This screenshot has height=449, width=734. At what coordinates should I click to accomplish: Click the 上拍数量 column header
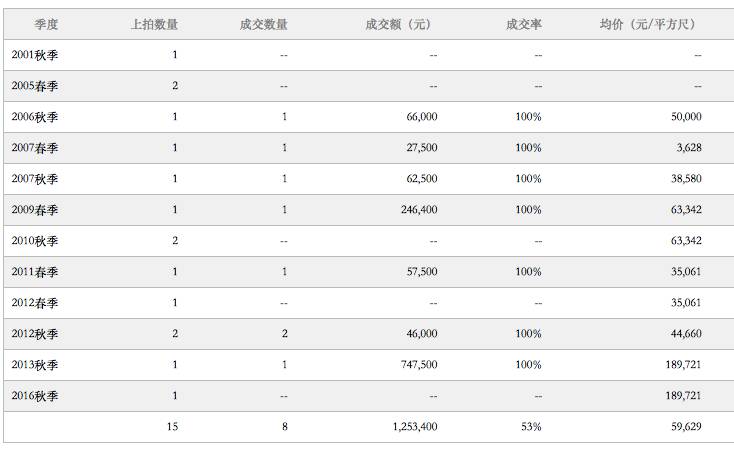click(x=154, y=24)
